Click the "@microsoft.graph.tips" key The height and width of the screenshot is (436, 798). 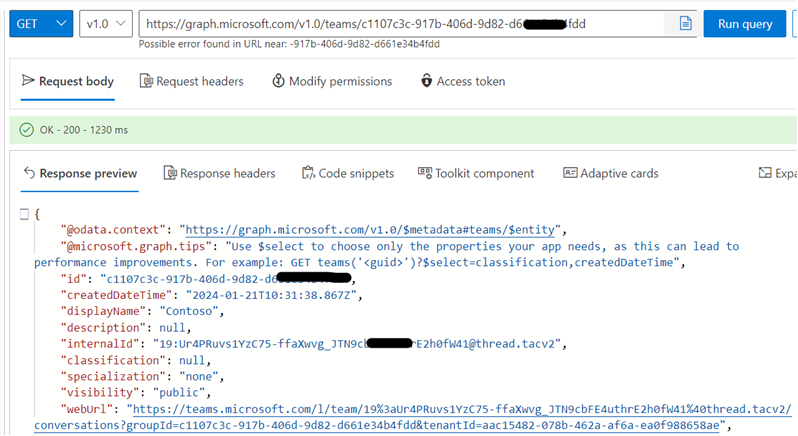pos(136,246)
